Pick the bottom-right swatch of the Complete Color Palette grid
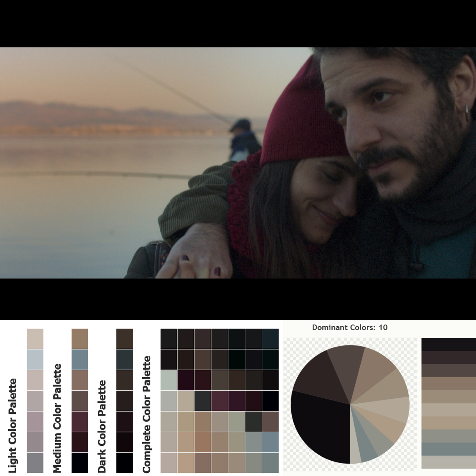The height and width of the screenshot is (476, 476). click(270, 463)
